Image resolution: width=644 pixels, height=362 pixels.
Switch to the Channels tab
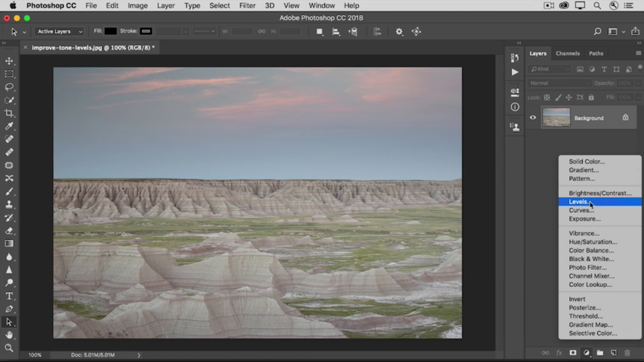[x=568, y=53]
